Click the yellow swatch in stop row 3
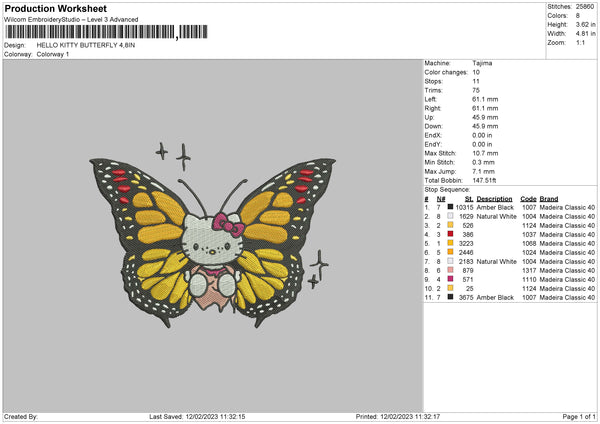Screen dimensions: 600x424 450,225
